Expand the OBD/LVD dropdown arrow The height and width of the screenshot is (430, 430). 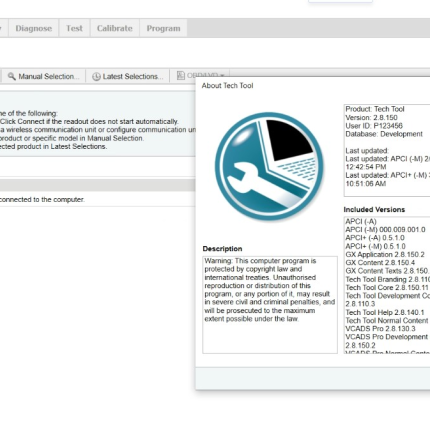pyautogui.click(x=222, y=76)
